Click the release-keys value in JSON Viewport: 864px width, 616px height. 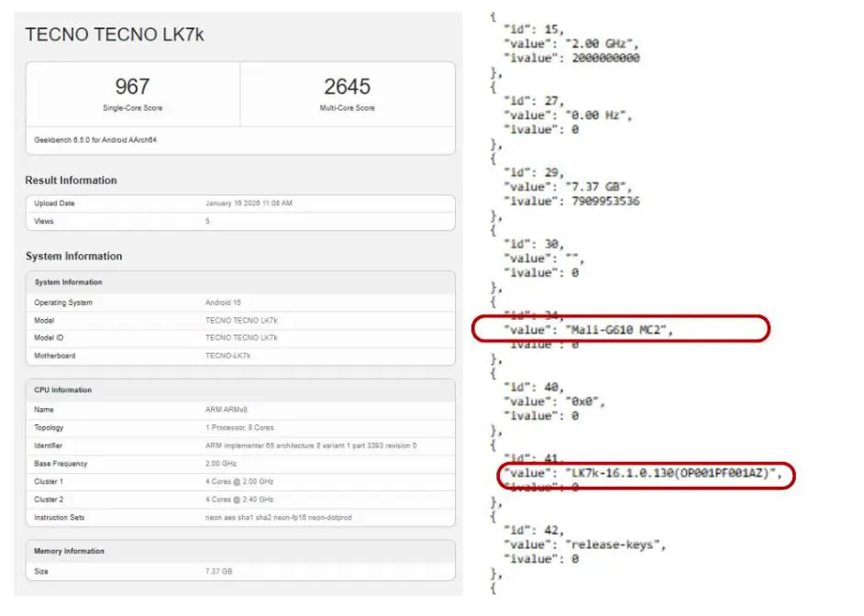pyautogui.click(x=614, y=544)
